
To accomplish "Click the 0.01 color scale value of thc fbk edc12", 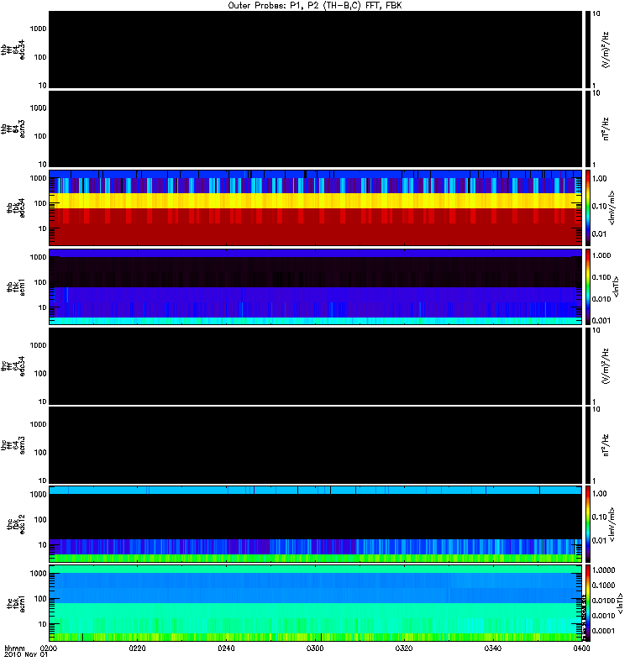I will pos(600,540).
